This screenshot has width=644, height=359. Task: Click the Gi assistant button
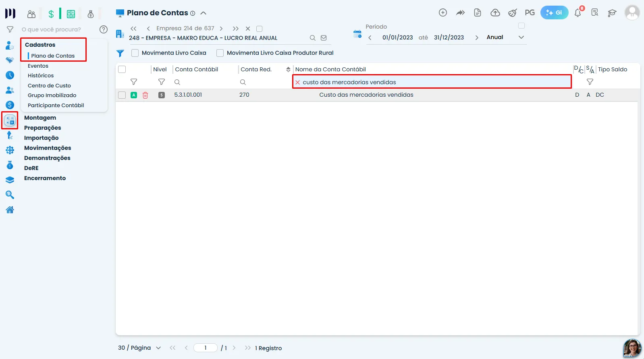pos(554,12)
